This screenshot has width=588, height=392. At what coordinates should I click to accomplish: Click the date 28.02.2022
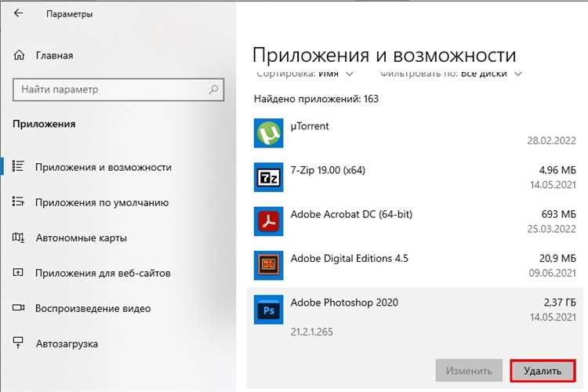pos(552,140)
